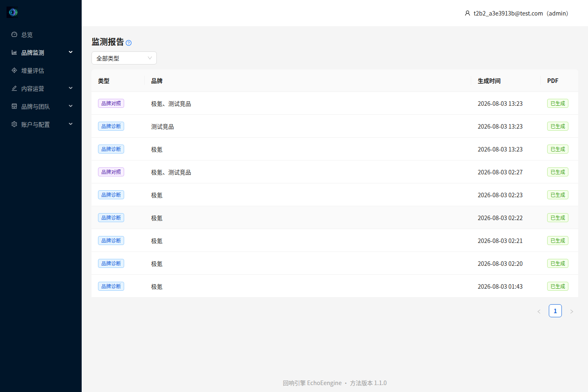Image resolution: width=588 pixels, height=392 pixels.
Task: Go to previous page arrow
Action: [539, 311]
